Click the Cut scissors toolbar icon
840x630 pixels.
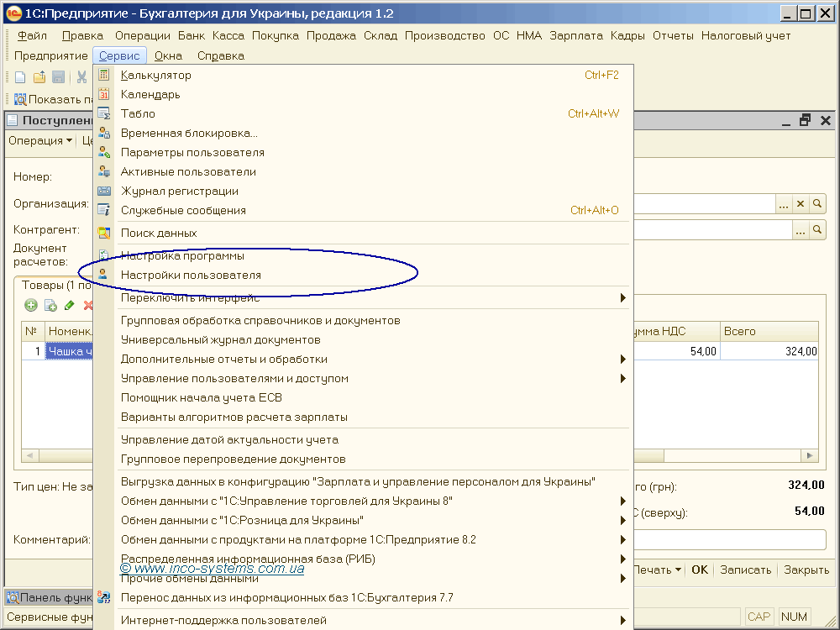[x=81, y=77]
